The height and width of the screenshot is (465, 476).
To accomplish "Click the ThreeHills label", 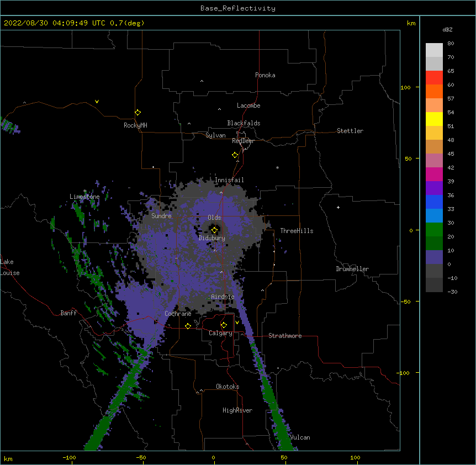I will [297, 231].
